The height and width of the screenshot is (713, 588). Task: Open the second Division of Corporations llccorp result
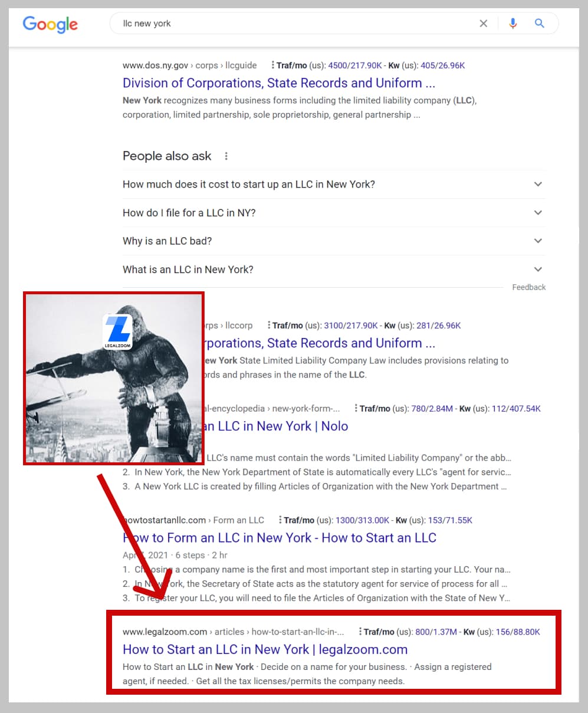[320, 343]
